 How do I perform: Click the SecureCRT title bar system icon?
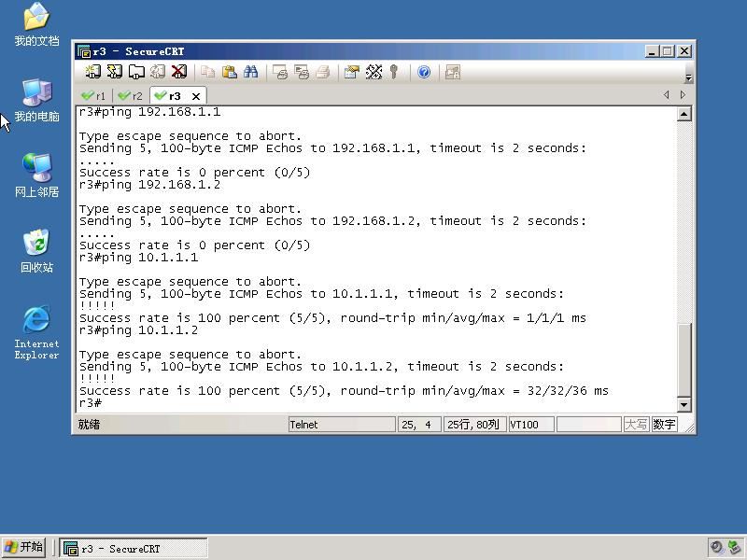point(84,51)
